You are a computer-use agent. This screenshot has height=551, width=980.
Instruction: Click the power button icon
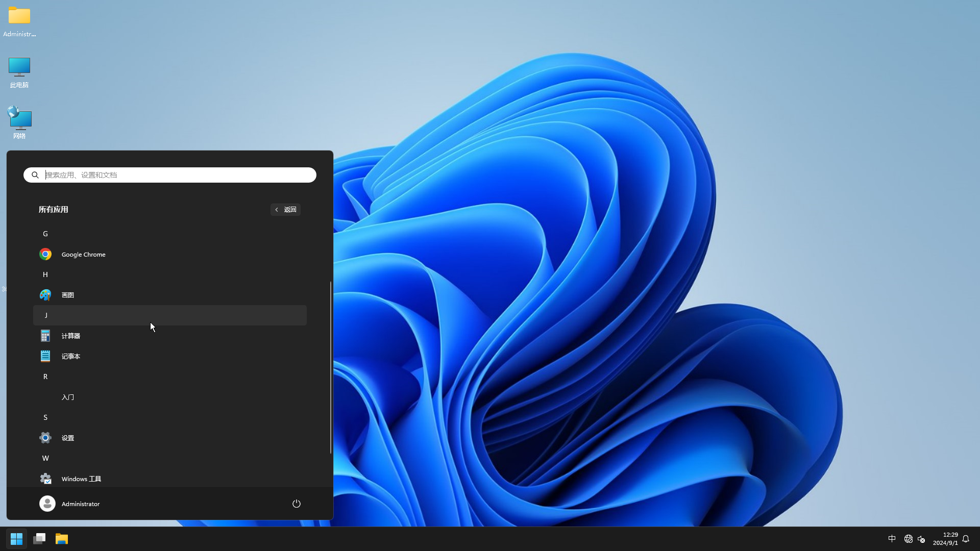click(296, 503)
